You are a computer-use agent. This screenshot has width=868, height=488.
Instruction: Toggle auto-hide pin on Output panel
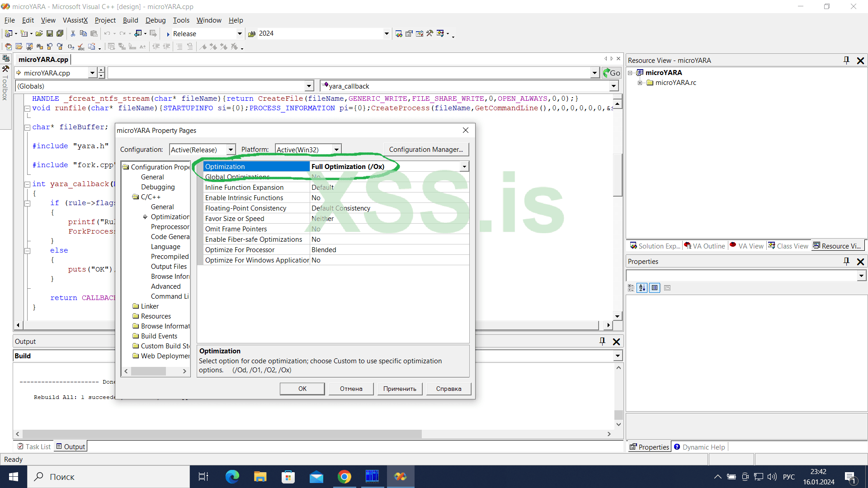pos(602,341)
